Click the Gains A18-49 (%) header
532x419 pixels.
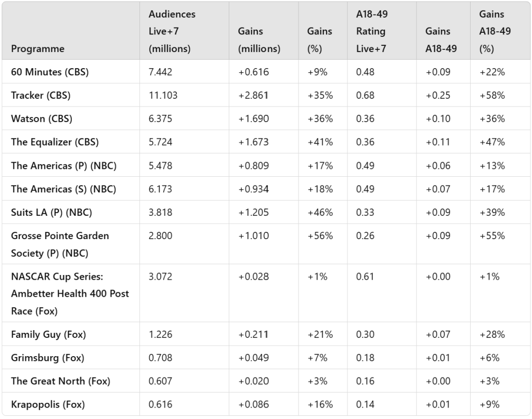(x=495, y=32)
